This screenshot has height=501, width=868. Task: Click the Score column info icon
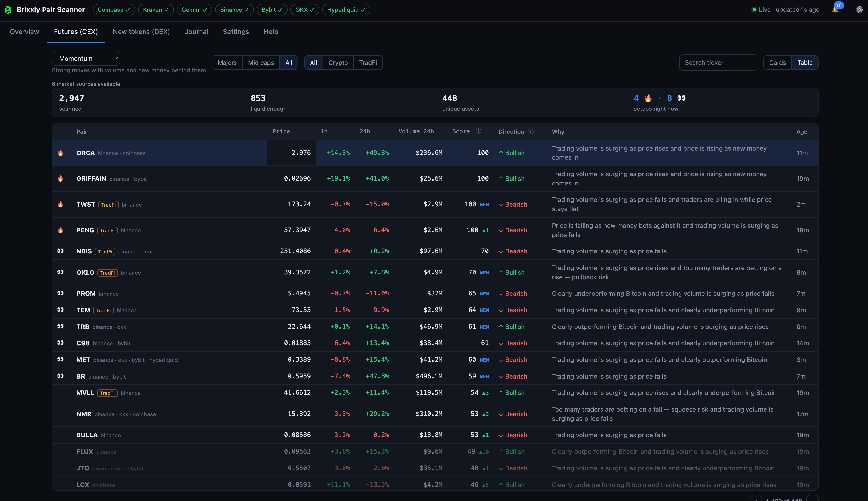[479, 131]
